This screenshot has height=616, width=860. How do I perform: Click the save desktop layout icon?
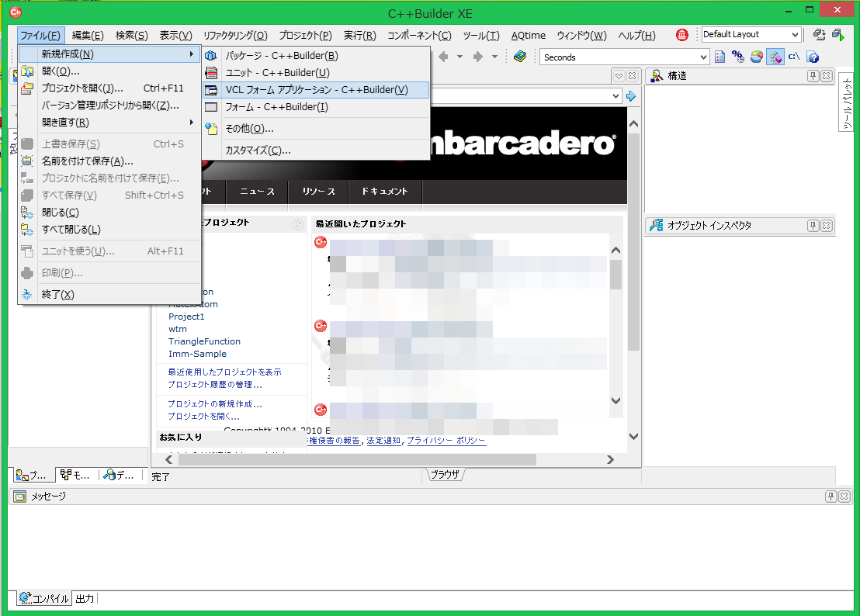click(x=819, y=35)
